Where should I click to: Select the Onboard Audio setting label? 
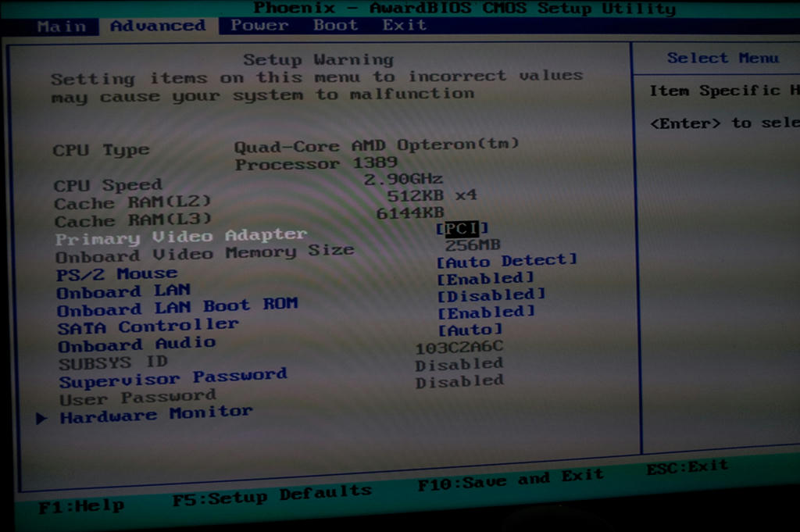137,345
